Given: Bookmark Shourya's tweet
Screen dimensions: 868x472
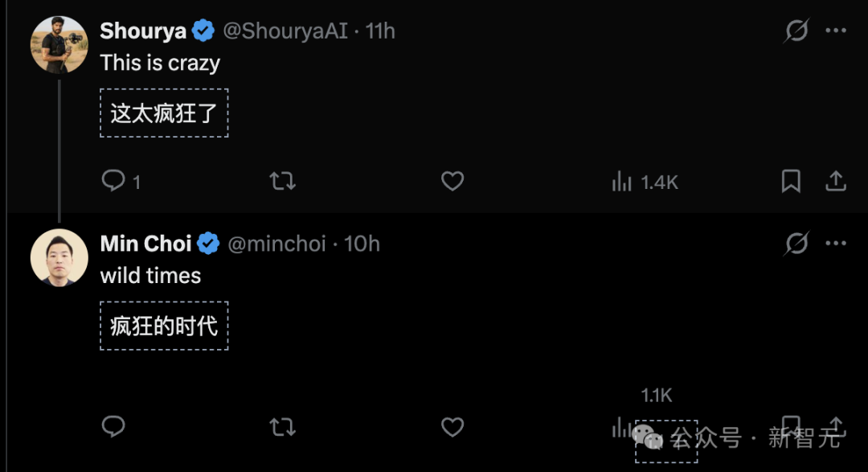Looking at the screenshot, I should (791, 181).
